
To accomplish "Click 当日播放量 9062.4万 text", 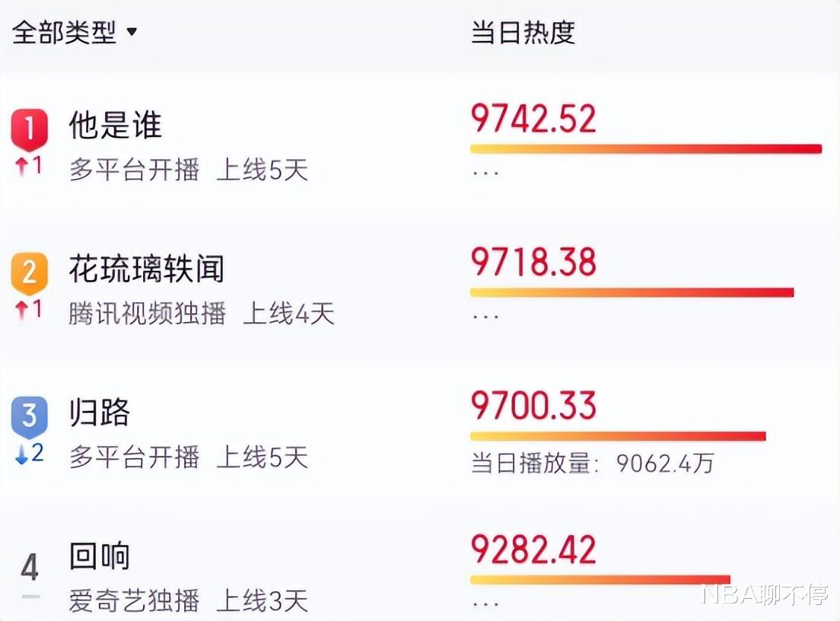I will (x=592, y=463).
